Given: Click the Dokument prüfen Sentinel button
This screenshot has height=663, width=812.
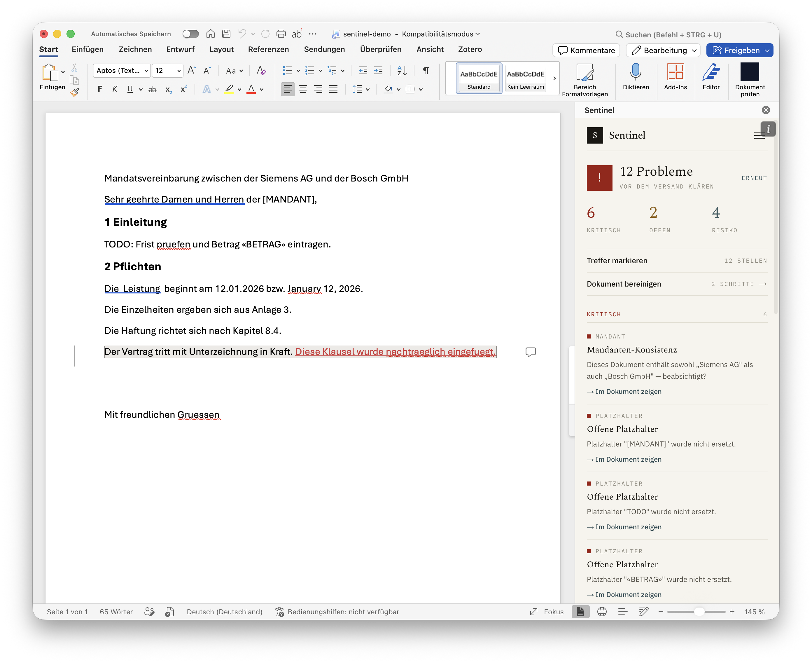Looking at the screenshot, I should click(750, 80).
